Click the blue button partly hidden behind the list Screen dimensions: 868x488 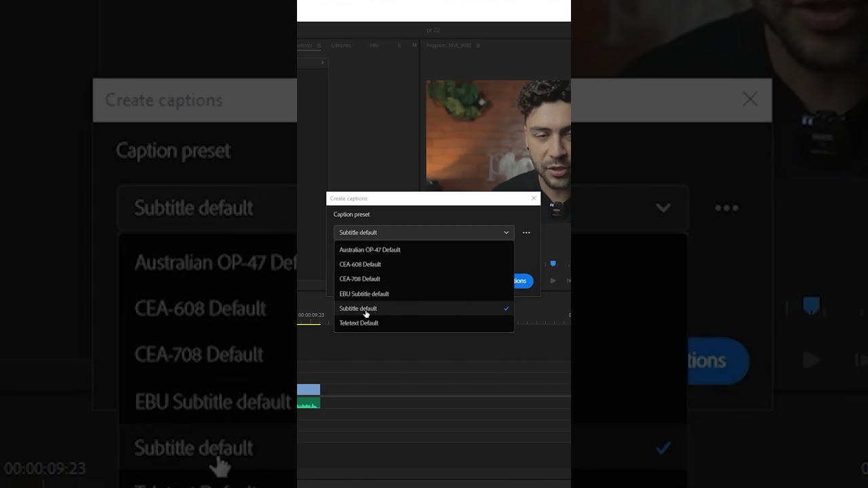524,281
